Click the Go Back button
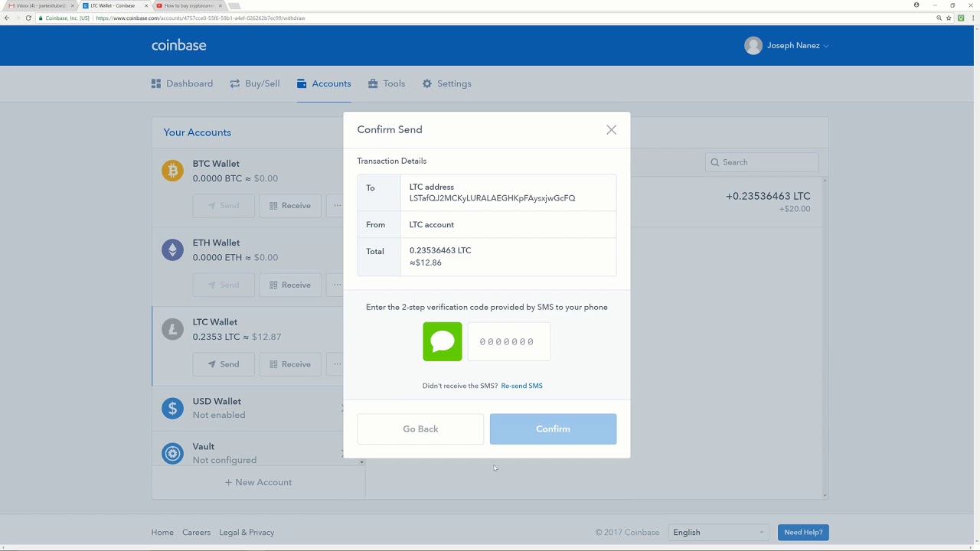This screenshot has height=551, width=980. coord(420,429)
